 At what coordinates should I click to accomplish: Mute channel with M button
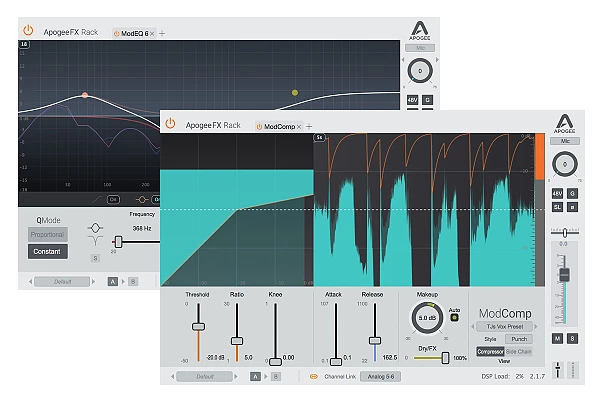(x=558, y=338)
